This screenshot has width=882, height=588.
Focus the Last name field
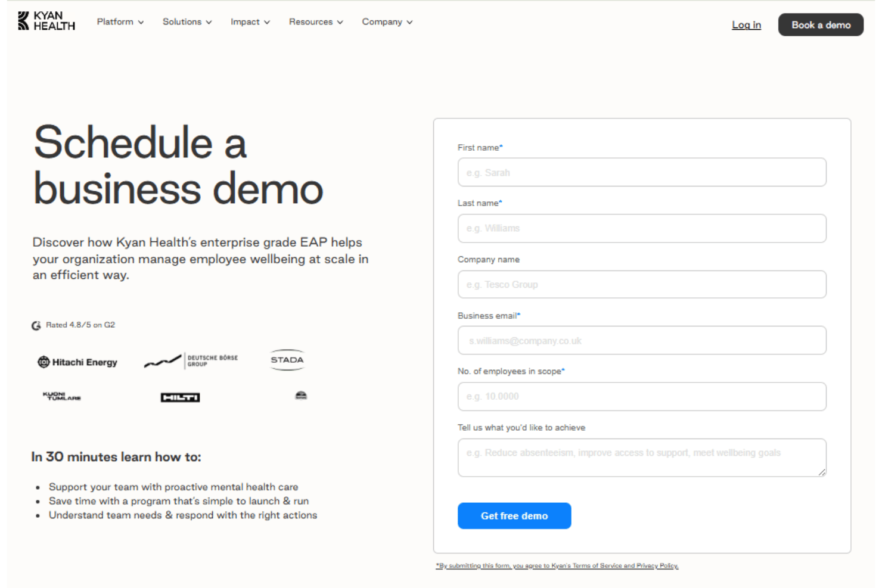[x=642, y=228]
